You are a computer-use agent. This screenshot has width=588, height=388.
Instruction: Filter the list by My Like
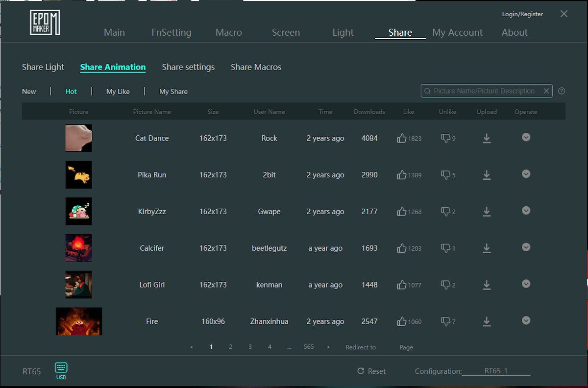coord(118,92)
